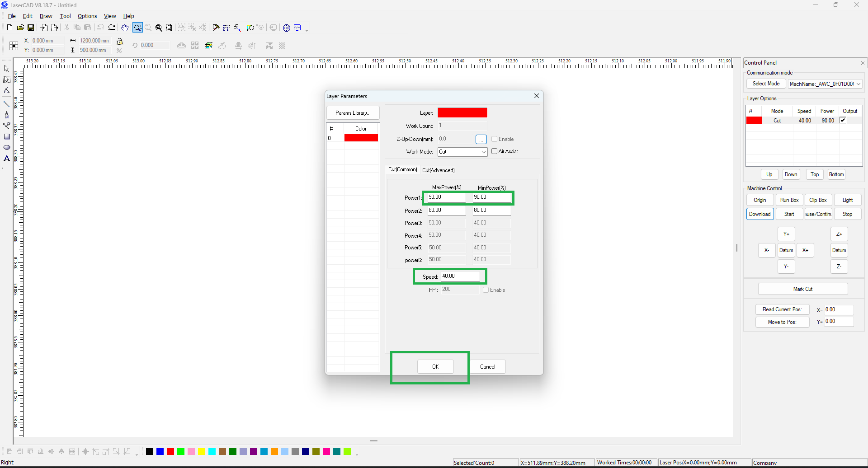Pick the Rectangle drawing tool

7,137
